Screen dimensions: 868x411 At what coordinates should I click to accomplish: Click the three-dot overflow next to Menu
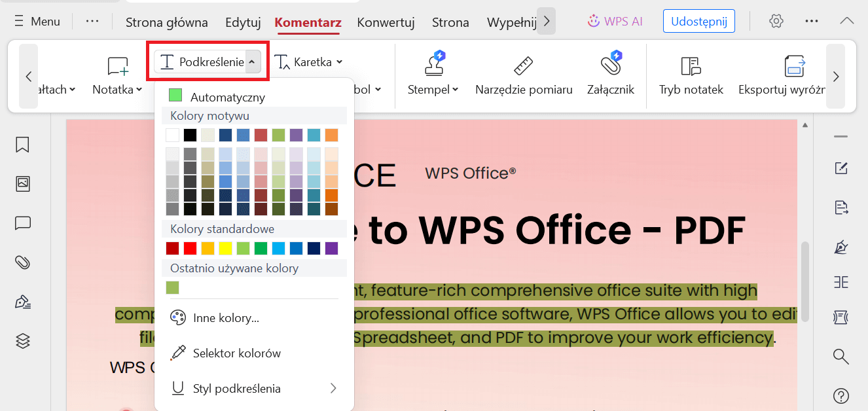pyautogui.click(x=92, y=22)
